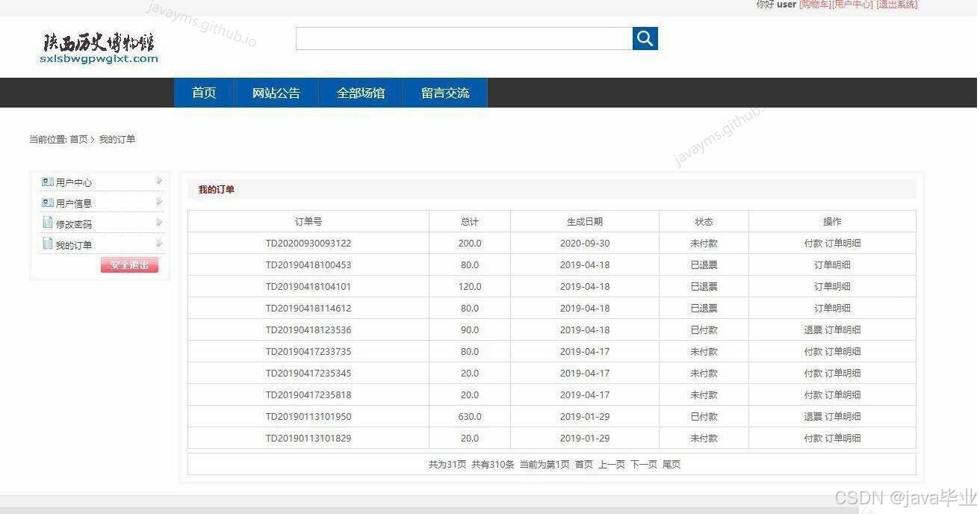Open 订单明细 for order TD20190417233735
Viewport: 980px width, 514px height.
pyautogui.click(x=843, y=352)
